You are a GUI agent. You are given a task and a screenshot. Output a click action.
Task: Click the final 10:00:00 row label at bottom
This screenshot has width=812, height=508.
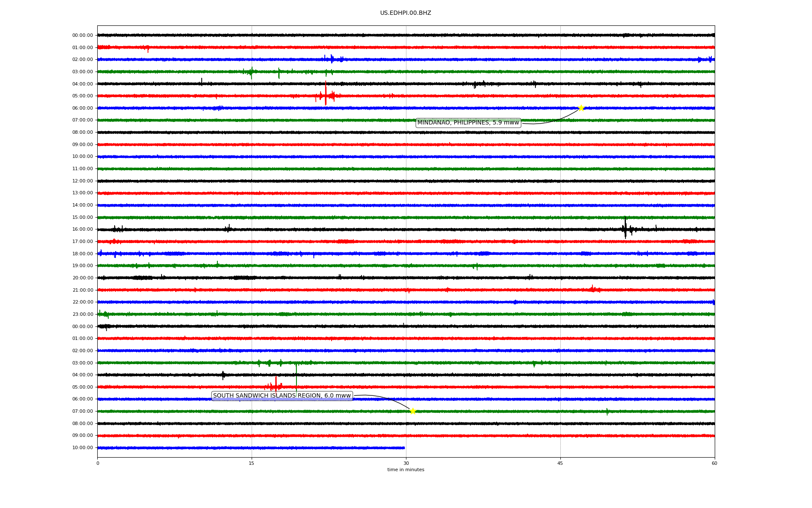82,448
